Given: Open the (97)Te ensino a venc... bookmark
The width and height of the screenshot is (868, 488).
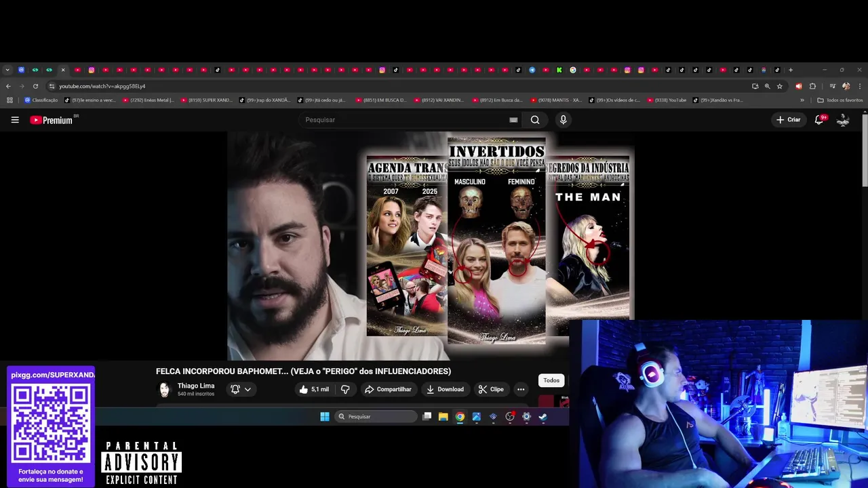Looking at the screenshot, I should (90, 100).
